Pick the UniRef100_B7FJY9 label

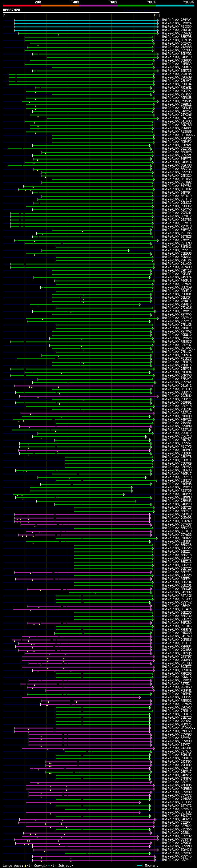coord(176,379)
